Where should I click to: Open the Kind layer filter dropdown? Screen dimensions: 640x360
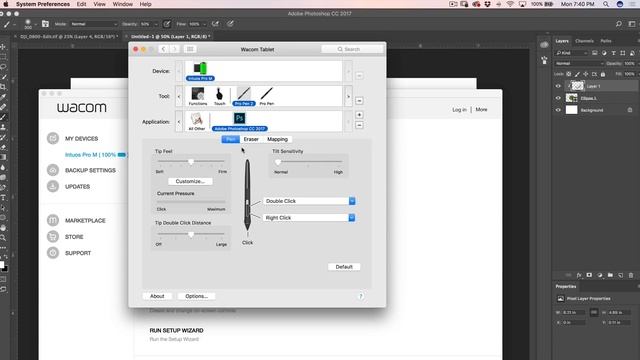571,53
